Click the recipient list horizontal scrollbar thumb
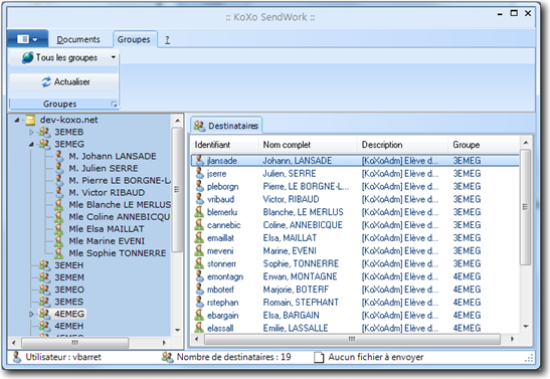Screen dimensions: 550x379 coord(352,339)
